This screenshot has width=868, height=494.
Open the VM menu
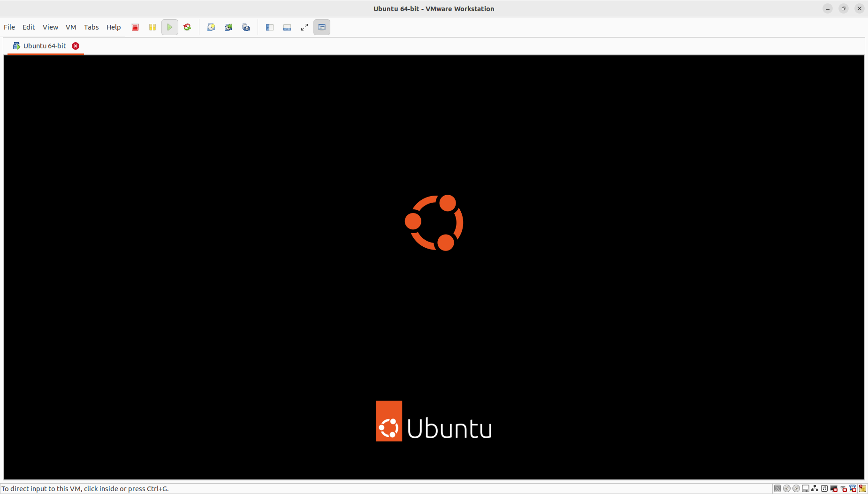click(x=71, y=27)
